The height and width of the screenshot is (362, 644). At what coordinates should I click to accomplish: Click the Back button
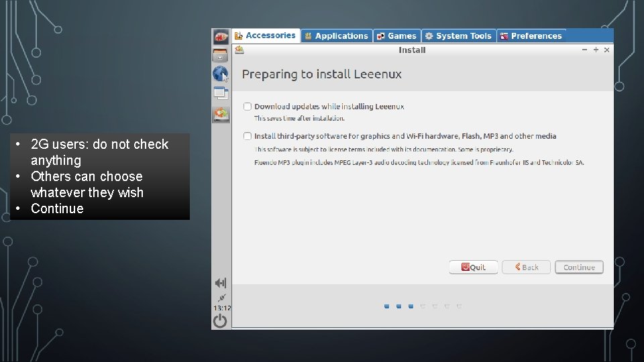point(526,267)
